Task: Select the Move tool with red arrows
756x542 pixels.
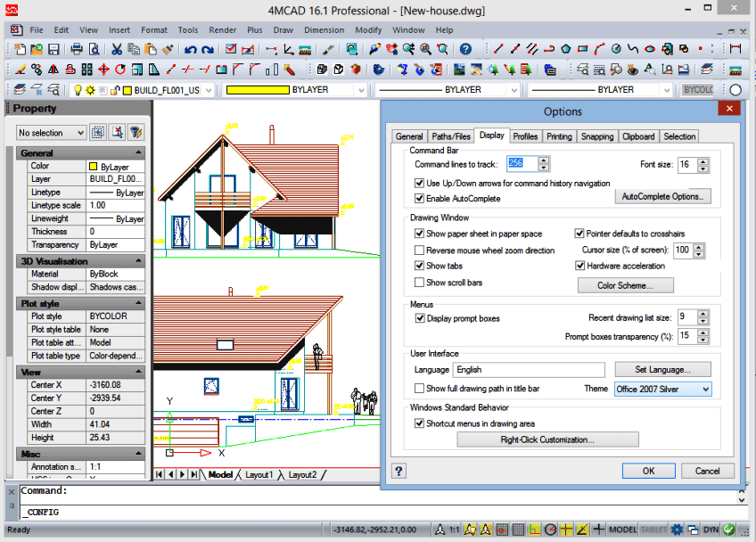Action: click(103, 70)
